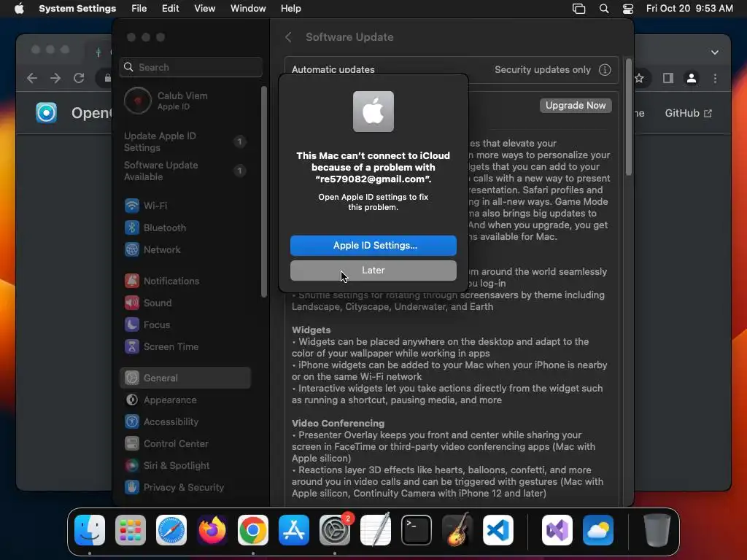Viewport: 747px width, 560px height.
Task: Open GarageBand from the Dock
Action: 457,530
